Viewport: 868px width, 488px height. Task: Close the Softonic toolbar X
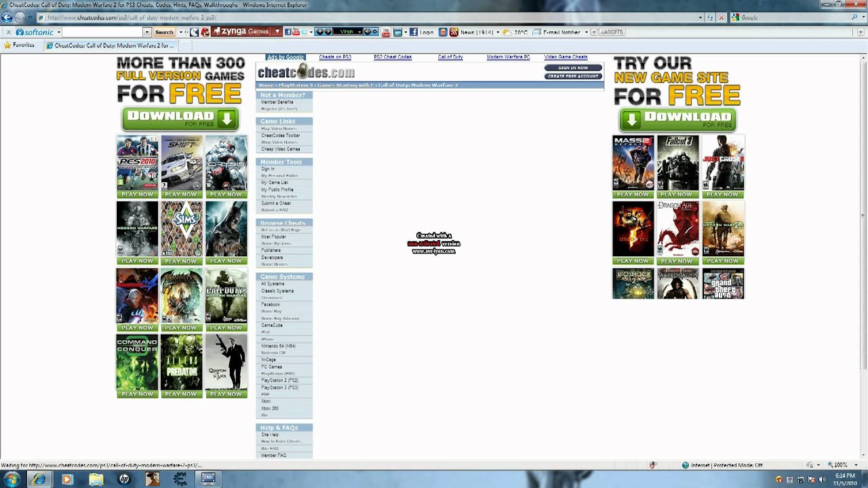pyautogui.click(x=8, y=32)
